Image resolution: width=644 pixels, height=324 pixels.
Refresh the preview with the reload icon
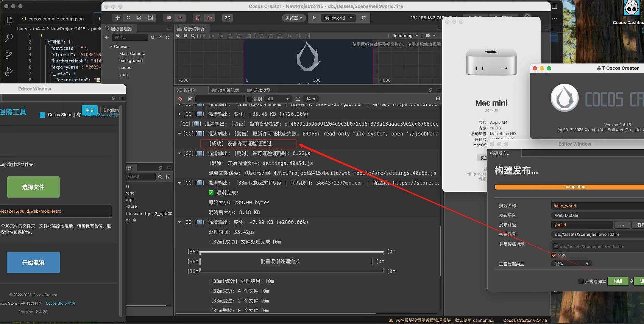pyautogui.click(x=364, y=18)
